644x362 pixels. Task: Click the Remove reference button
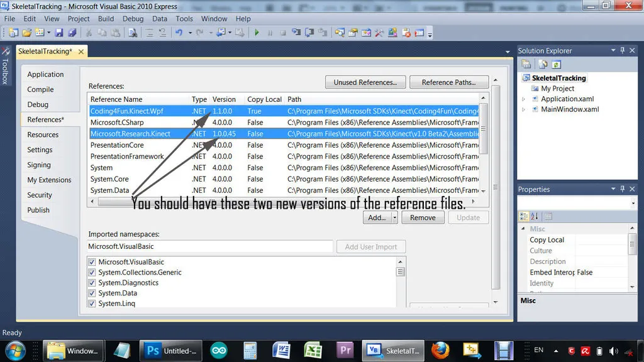click(x=423, y=217)
